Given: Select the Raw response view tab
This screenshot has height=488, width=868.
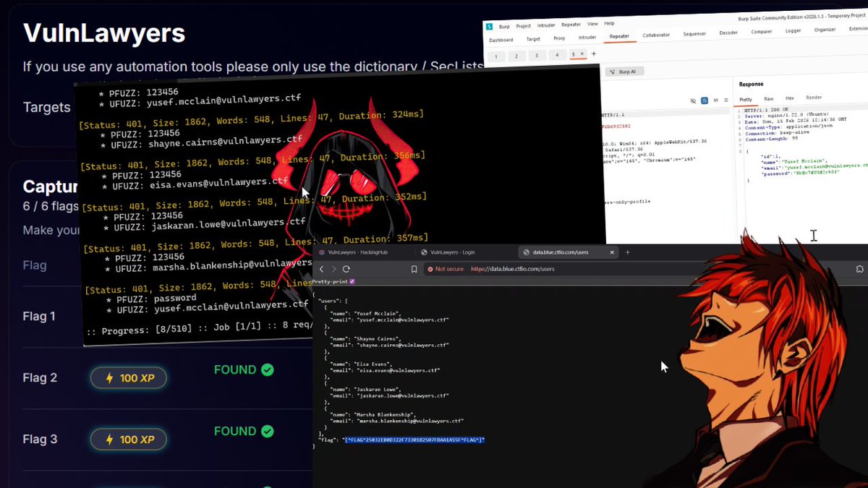Looking at the screenshot, I should tap(768, 98).
